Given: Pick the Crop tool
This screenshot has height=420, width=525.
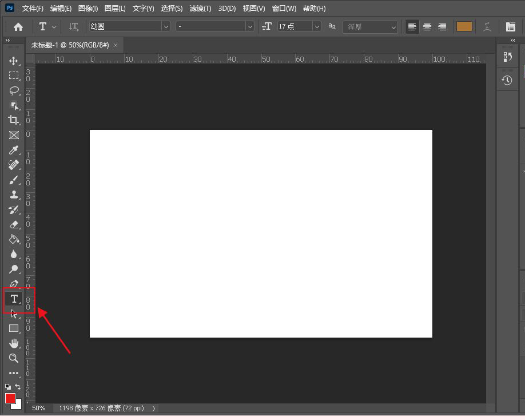Looking at the screenshot, I should click(14, 120).
